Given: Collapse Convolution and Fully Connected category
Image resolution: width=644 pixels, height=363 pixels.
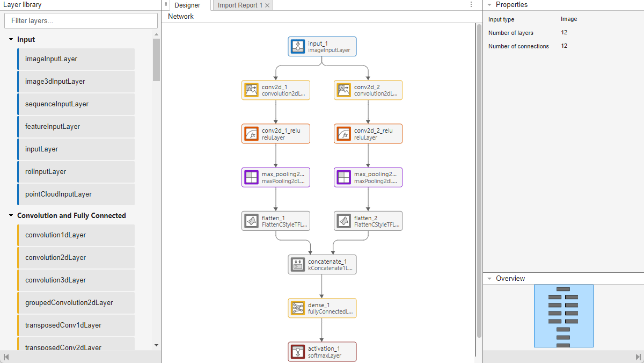Looking at the screenshot, I should 11,216.
